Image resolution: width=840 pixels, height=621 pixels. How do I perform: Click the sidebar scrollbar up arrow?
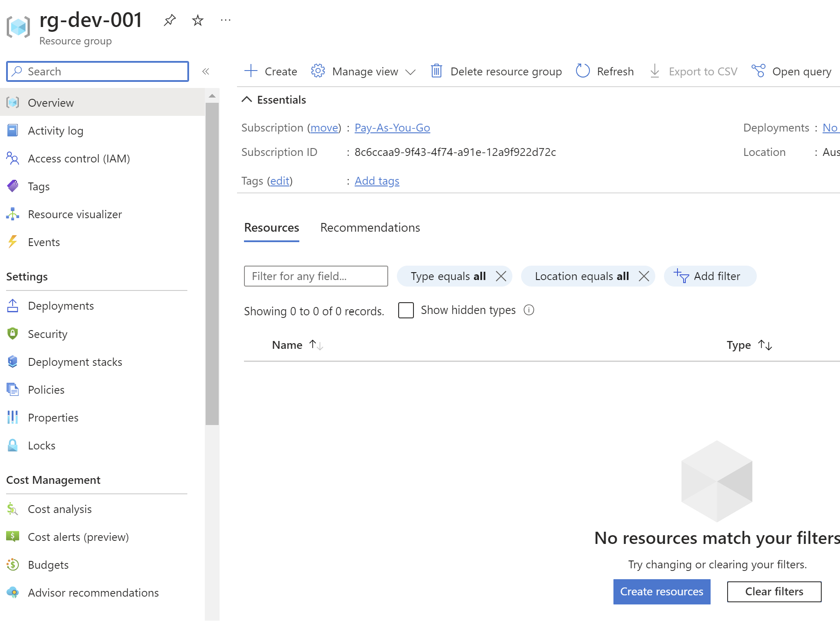coord(212,96)
